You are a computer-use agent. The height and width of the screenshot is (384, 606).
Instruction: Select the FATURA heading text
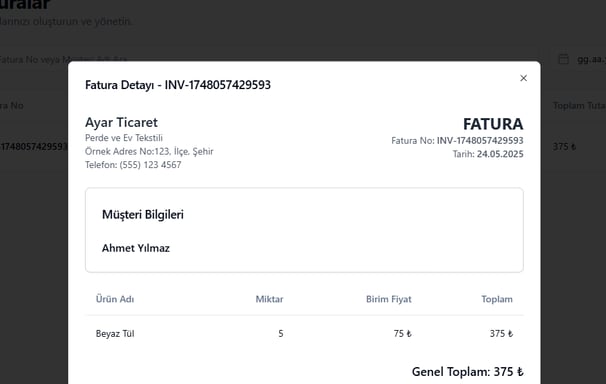coord(493,124)
